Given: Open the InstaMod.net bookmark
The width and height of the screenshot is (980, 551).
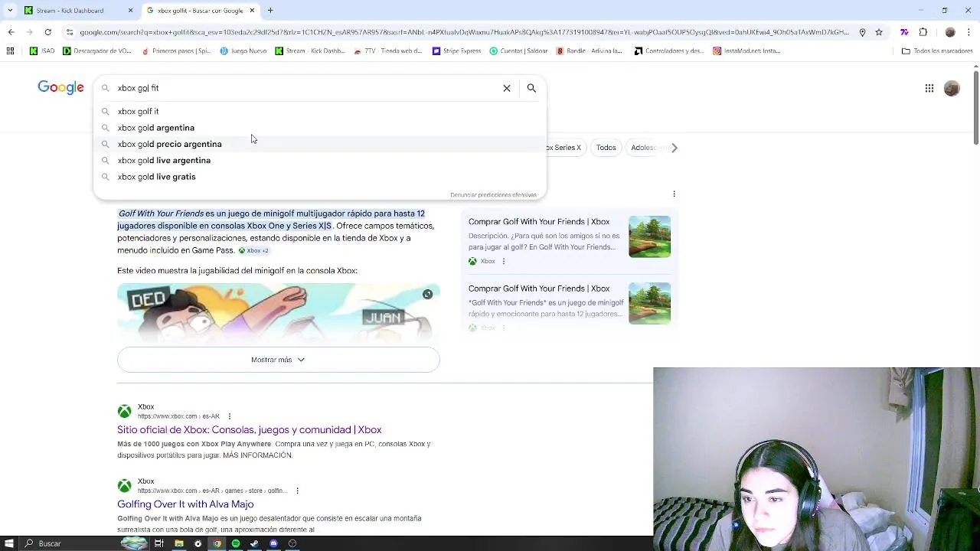Looking at the screenshot, I should click(x=746, y=51).
